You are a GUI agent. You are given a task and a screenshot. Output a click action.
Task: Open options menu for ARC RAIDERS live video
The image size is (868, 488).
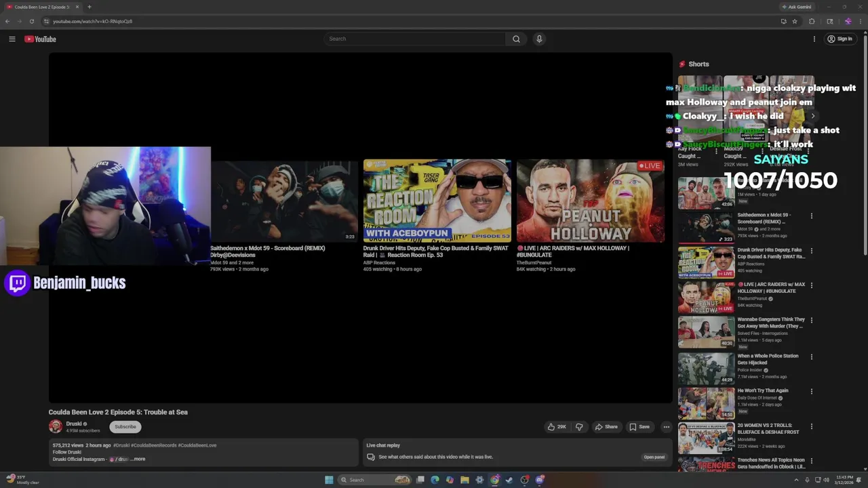pos(811,285)
